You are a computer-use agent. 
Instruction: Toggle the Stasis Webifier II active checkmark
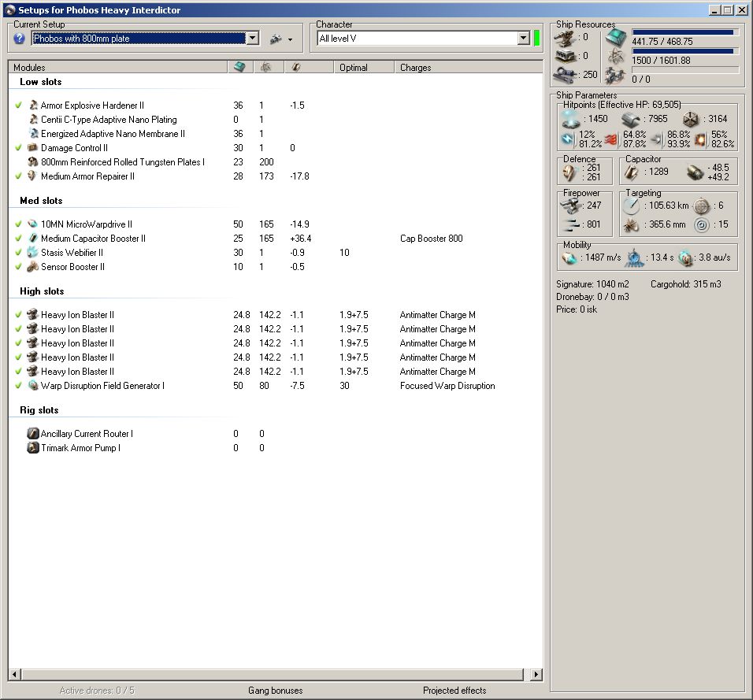(x=18, y=252)
